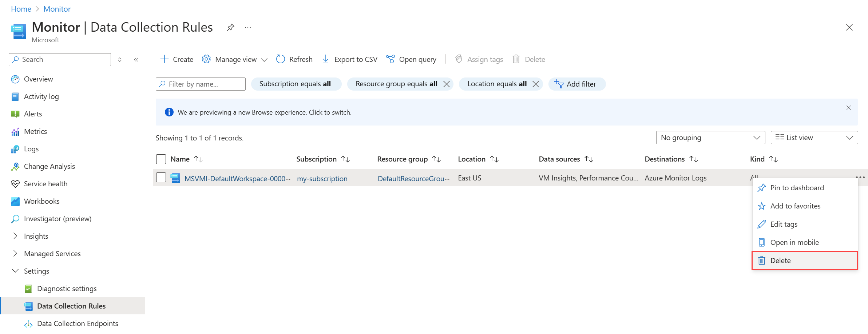The width and height of the screenshot is (868, 334).
Task: Click Export to CSV download icon
Action: pyautogui.click(x=326, y=59)
